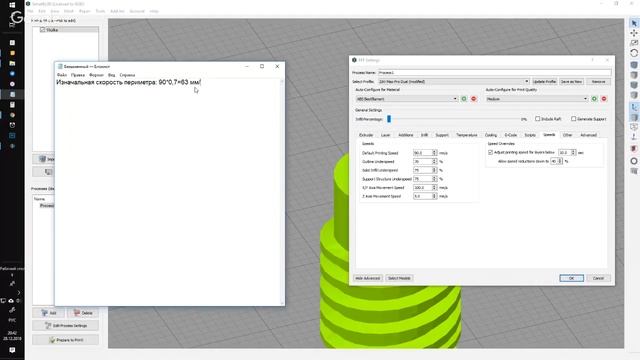The image size is (640, 360).
Task: Switch to the Extruder tab
Action: [366, 135]
